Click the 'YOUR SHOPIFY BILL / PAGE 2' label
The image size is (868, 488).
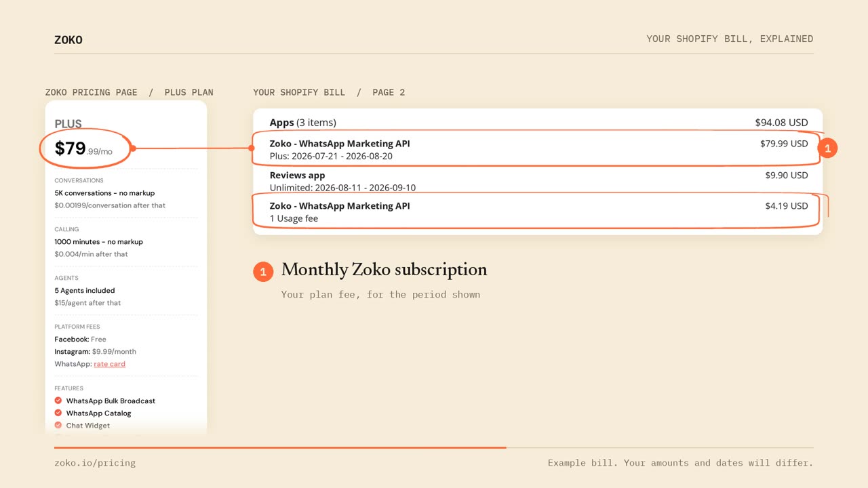pyautogui.click(x=329, y=92)
